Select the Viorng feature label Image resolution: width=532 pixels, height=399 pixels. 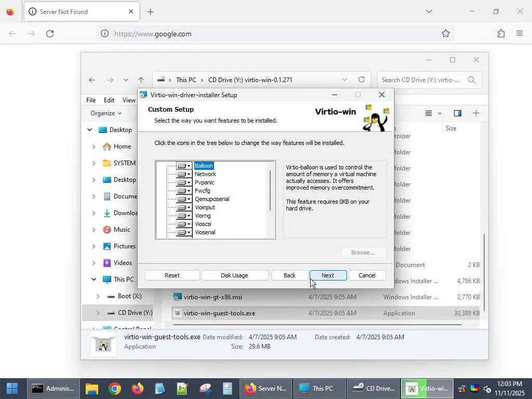(203, 216)
